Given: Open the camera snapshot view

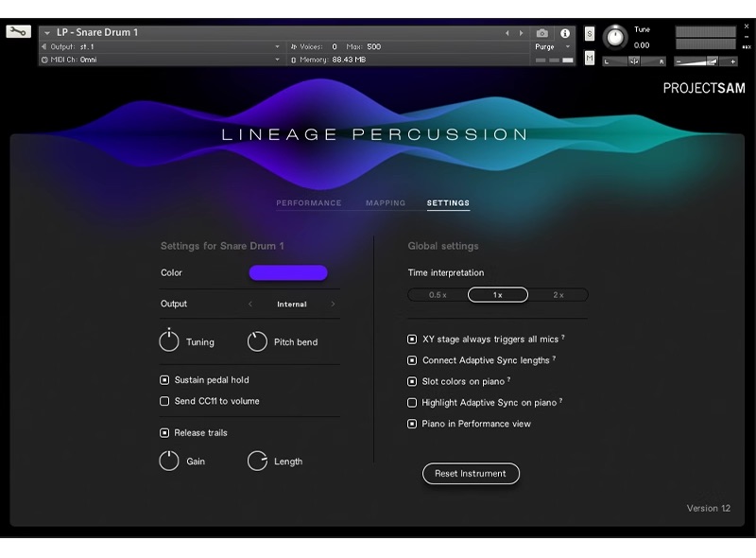Looking at the screenshot, I should (x=542, y=33).
